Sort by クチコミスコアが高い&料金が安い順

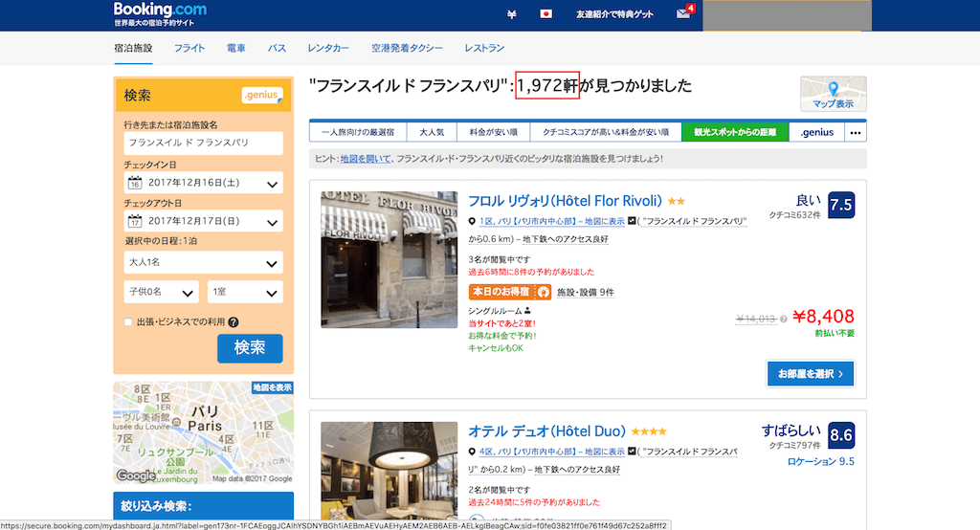pos(606,132)
